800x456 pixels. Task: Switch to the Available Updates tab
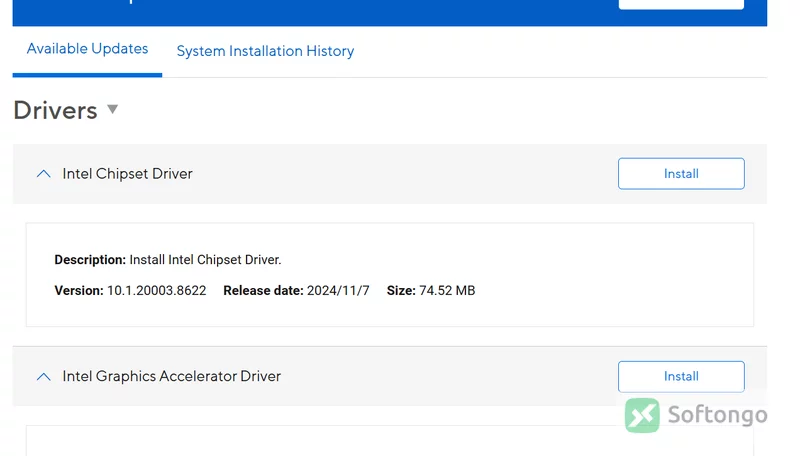[x=87, y=49]
